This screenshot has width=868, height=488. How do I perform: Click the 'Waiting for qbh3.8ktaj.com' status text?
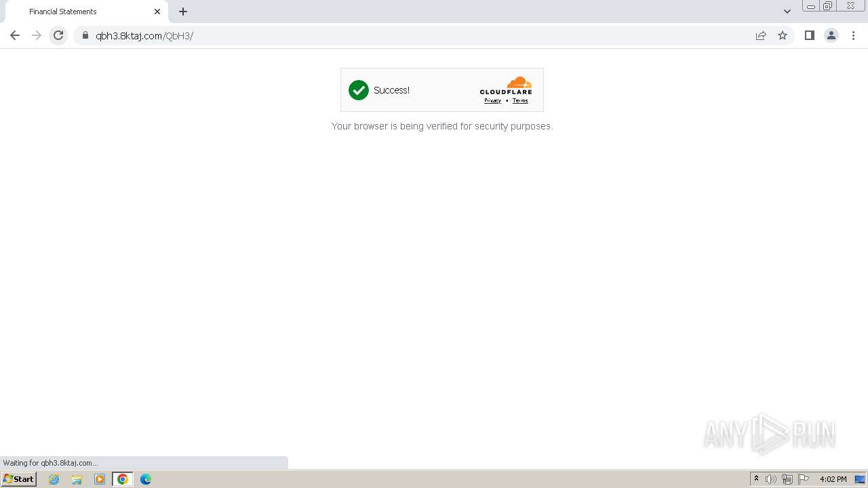tap(50, 463)
